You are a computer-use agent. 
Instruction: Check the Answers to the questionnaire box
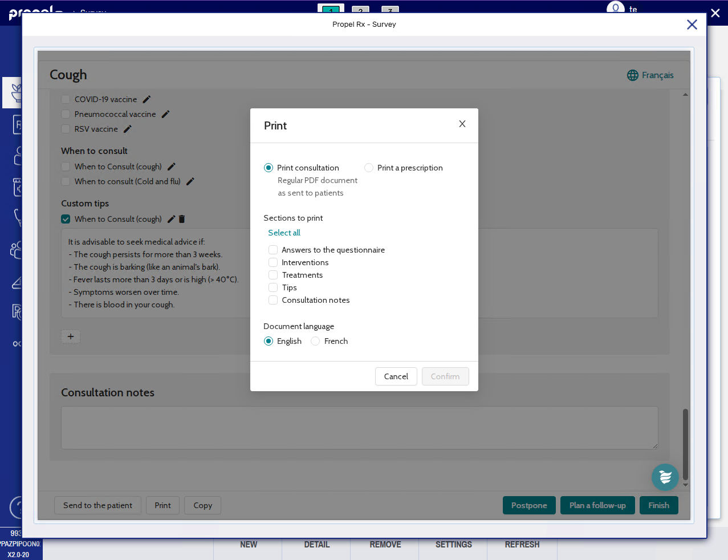pos(273,250)
